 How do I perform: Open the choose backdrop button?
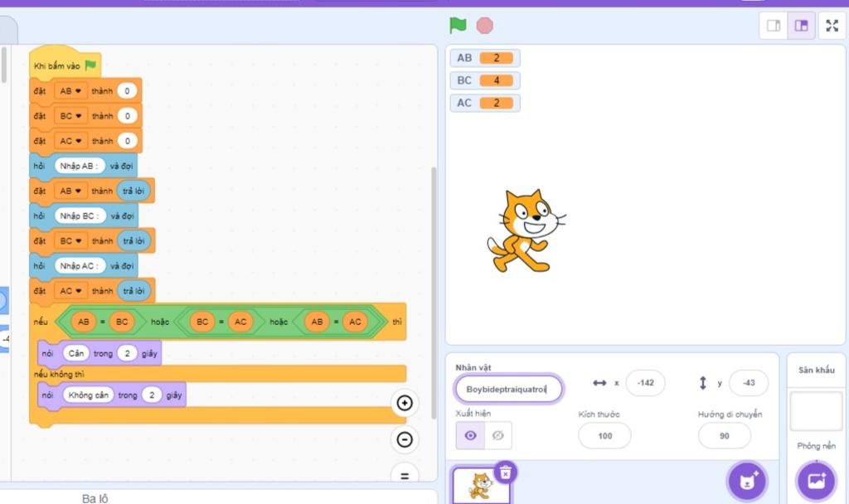point(816,481)
